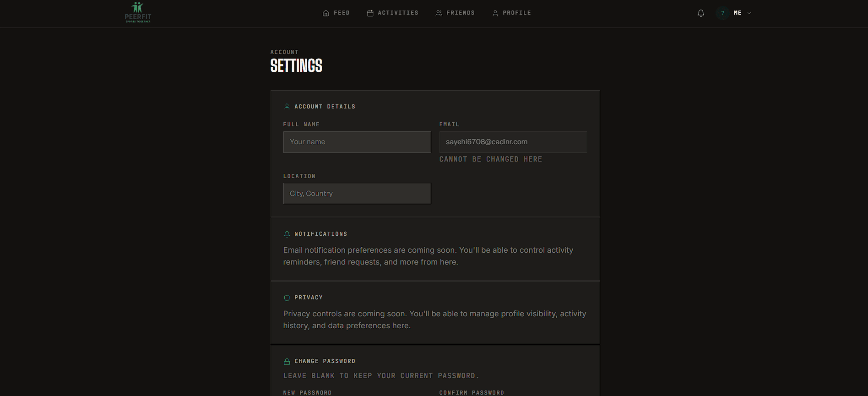Click the Privacy shield icon
Image resolution: width=868 pixels, height=396 pixels.
click(x=287, y=298)
